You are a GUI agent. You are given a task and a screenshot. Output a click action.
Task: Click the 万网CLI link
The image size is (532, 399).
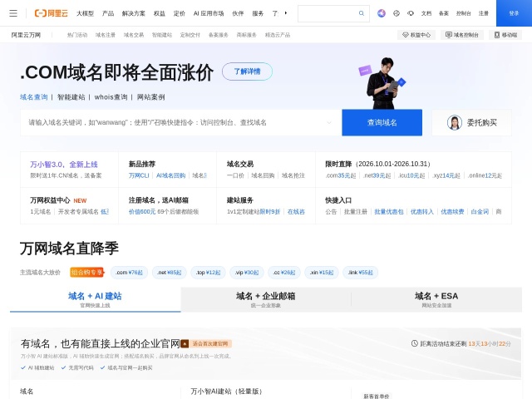(139, 175)
